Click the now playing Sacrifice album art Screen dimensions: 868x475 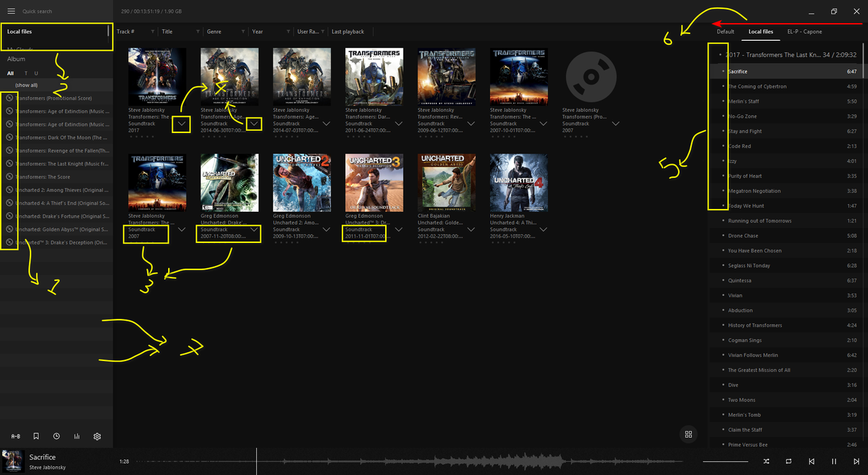point(13,461)
